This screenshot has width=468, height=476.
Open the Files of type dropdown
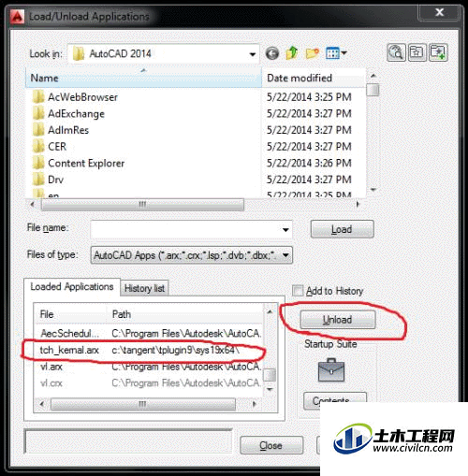pyautogui.click(x=192, y=255)
